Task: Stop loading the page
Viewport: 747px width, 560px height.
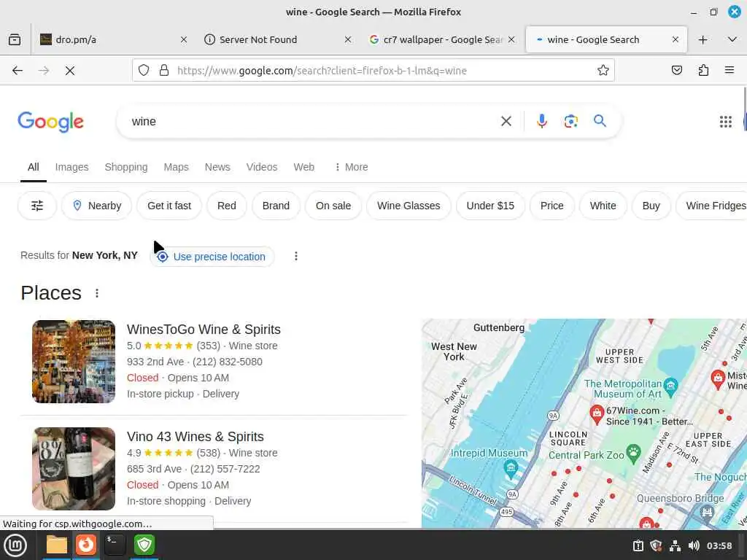Action: coord(69,71)
